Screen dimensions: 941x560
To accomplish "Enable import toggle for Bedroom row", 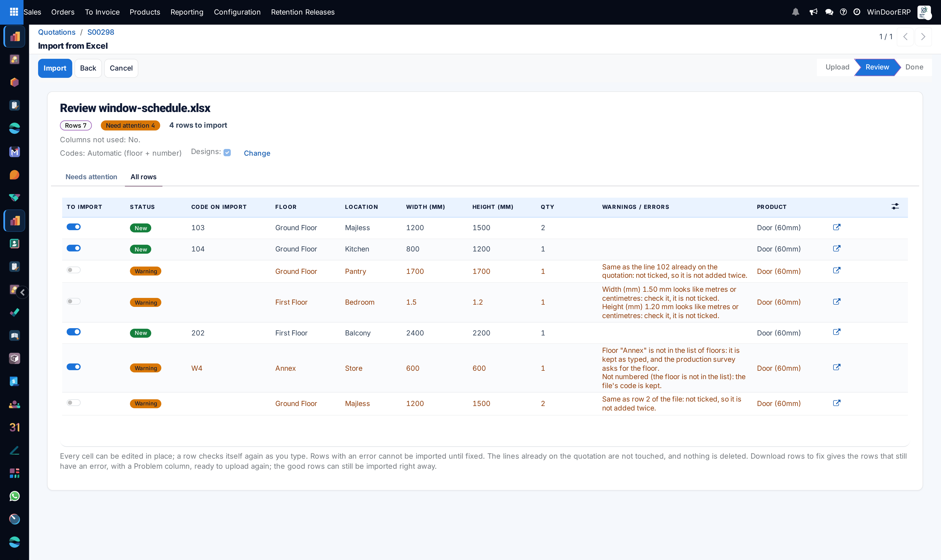I will pos(74,302).
